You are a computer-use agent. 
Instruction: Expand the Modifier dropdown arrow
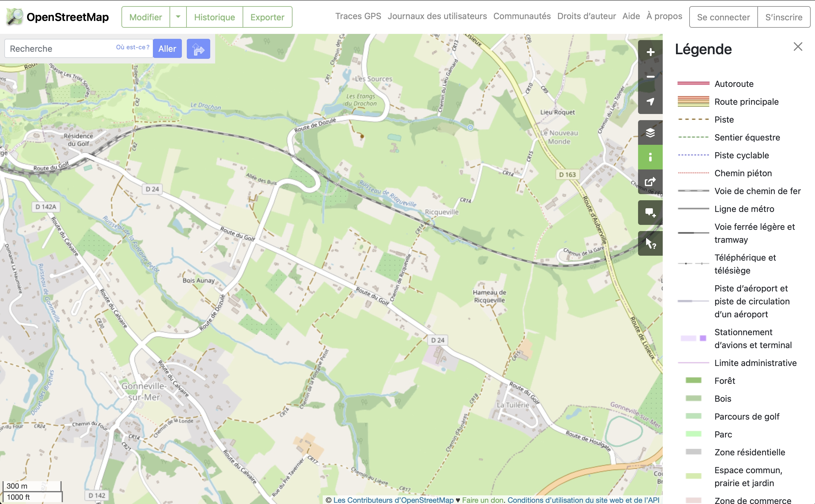[x=178, y=17]
